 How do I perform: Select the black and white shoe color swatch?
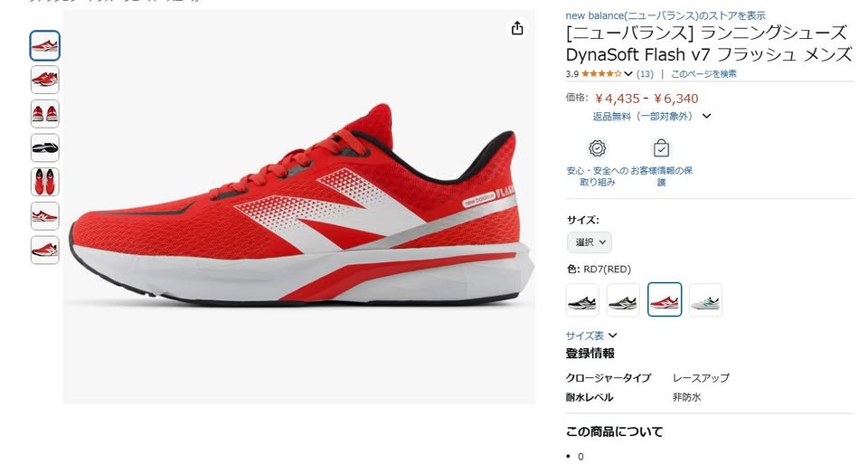pyautogui.click(x=582, y=300)
